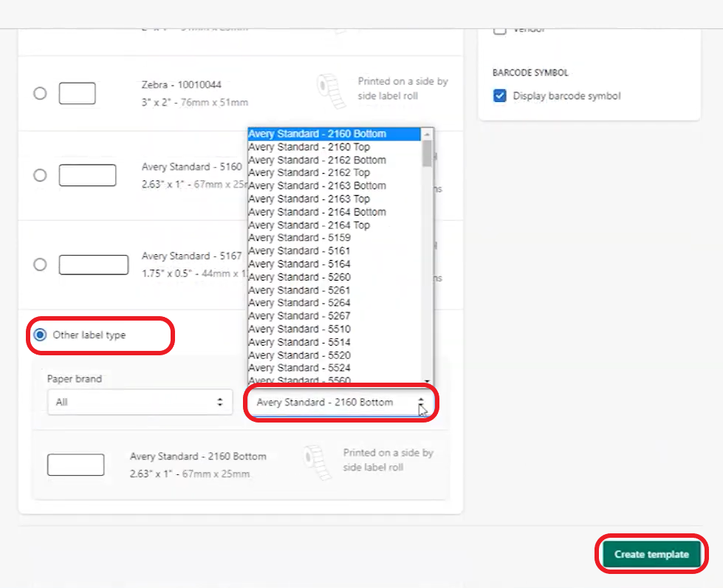Open the Paper brand dropdown showing All
Screen dimensions: 723x588
pos(140,403)
